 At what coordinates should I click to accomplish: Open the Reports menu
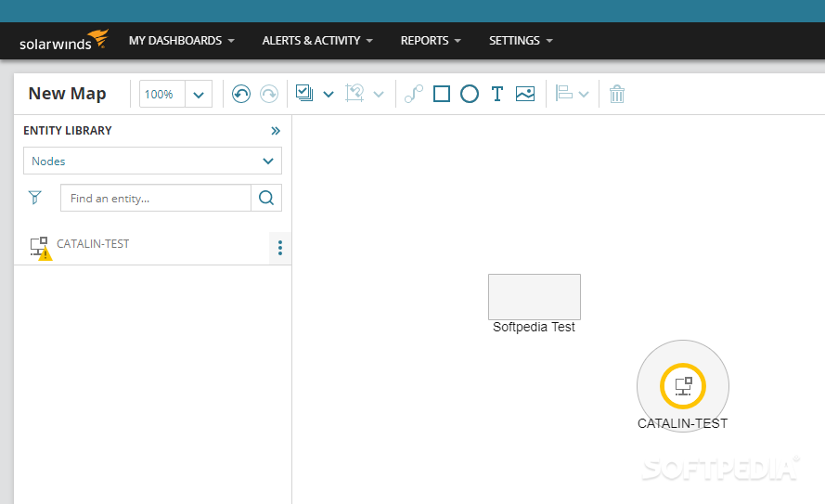coord(431,41)
